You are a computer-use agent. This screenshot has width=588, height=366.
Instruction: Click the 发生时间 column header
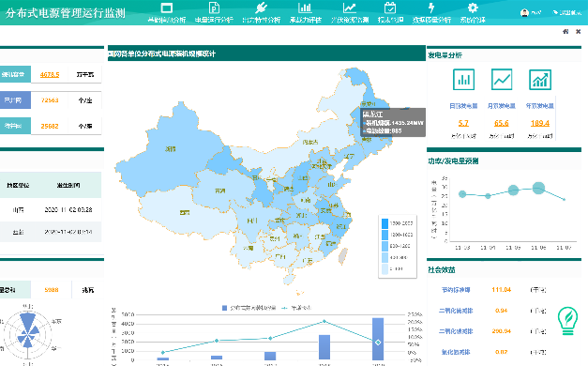click(x=68, y=185)
